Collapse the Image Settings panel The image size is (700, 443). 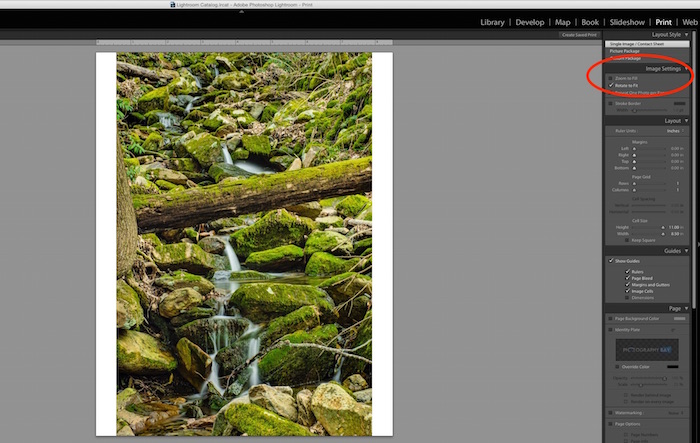tap(686, 68)
